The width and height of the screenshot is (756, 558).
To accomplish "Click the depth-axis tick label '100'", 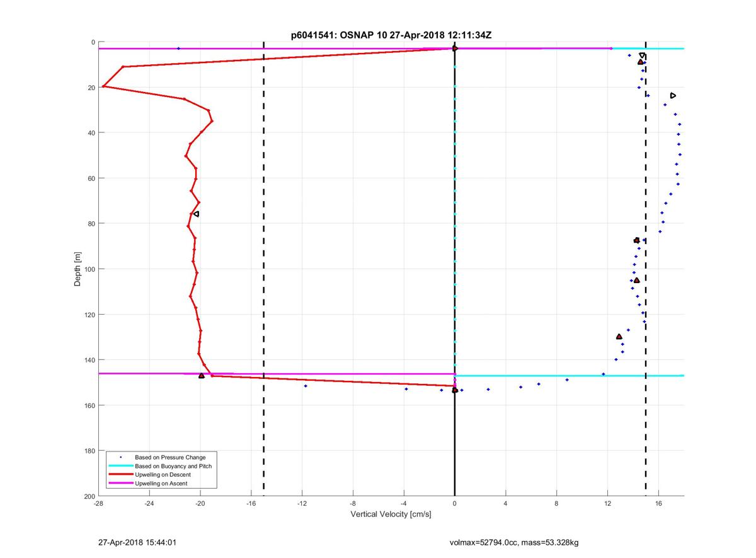I will coord(89,269).
